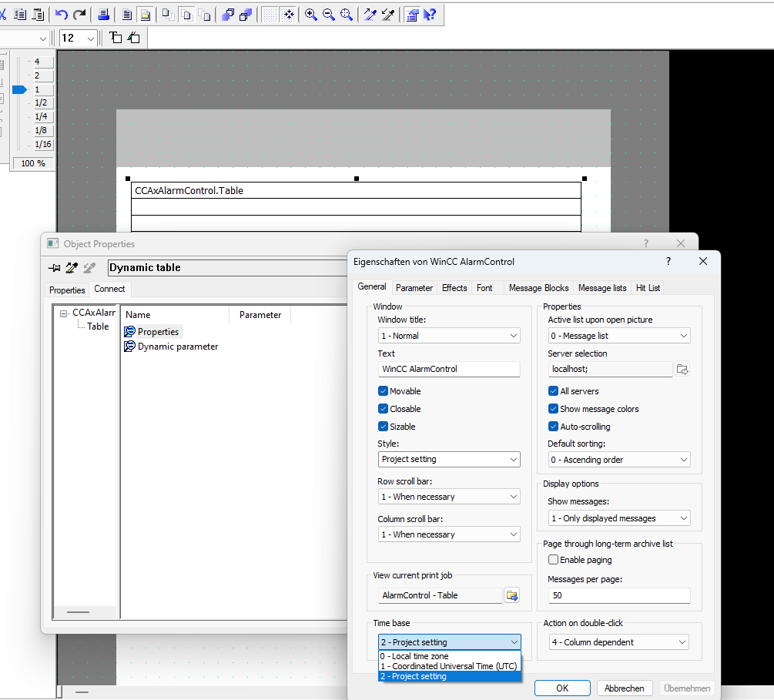Switch to the Message Blocks tab
Screen dimensions: 774x700
538,288
